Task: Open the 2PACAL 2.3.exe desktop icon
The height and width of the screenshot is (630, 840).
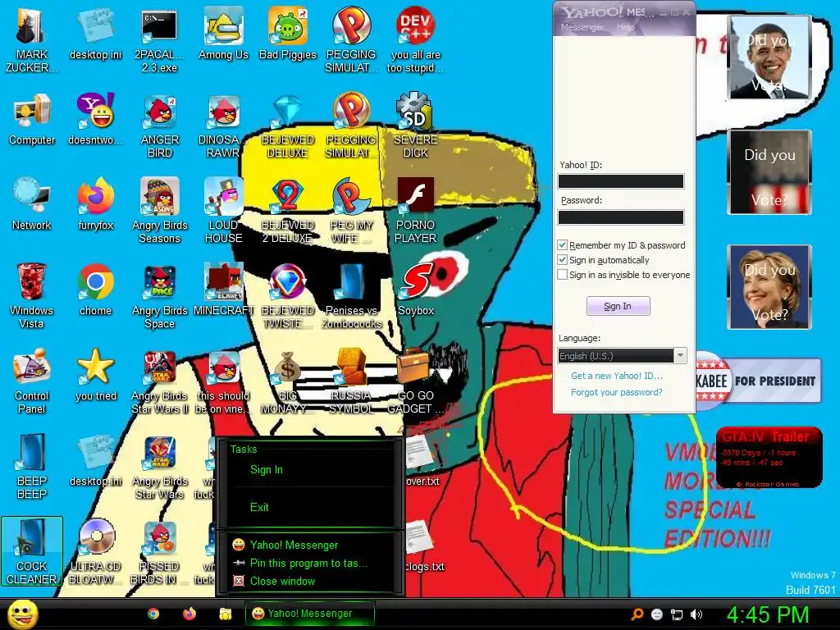Action: tap(159, 40)
